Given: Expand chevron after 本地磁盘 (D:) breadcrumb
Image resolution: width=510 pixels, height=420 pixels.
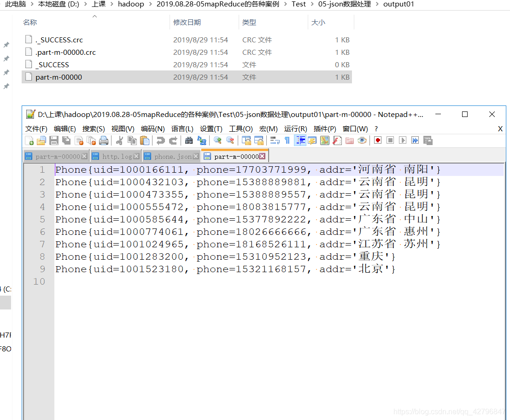Looking at the screenshot, I should pos(85,4).
